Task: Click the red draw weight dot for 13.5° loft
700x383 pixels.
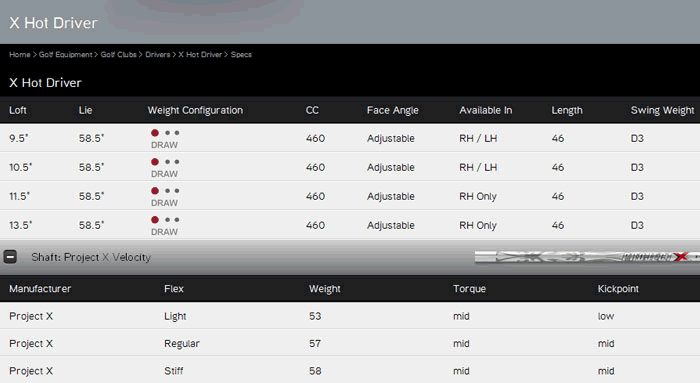Action: coord(155,220)
